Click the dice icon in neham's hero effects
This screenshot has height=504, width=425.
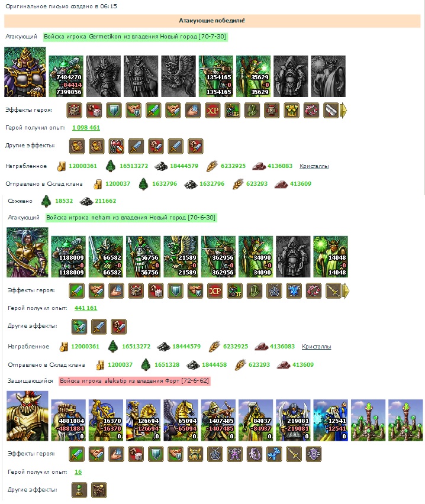point(156,291)
